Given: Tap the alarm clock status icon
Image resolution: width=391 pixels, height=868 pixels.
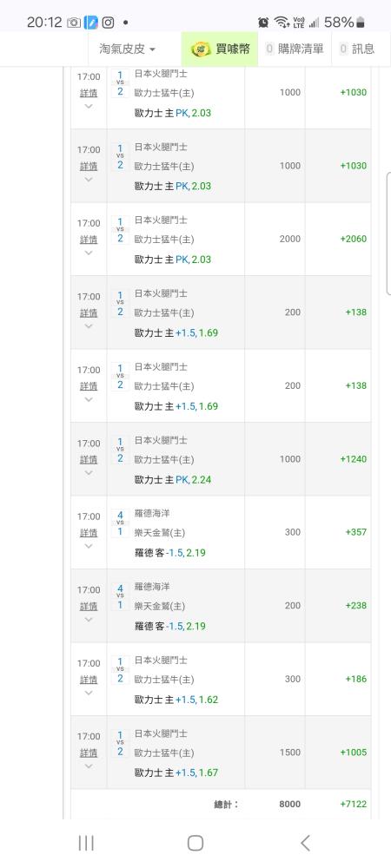Looking at the screenshot, I should click(x=263, y=23).
